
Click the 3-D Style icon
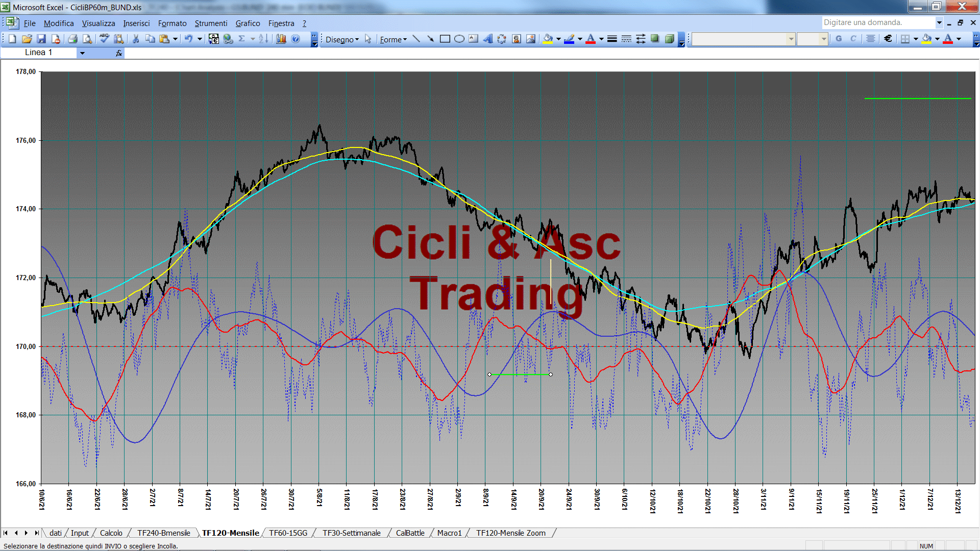(x=670, y=39)
